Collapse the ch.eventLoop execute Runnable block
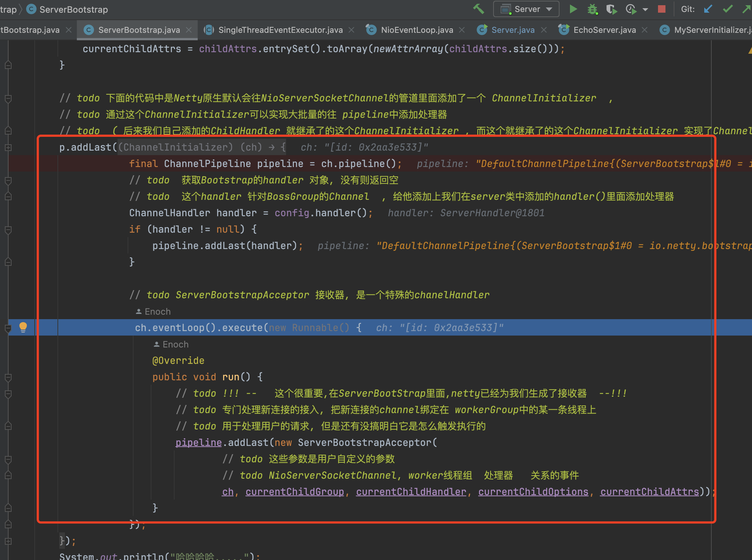This screenshot has height=560, width=752. click(8, 328)
